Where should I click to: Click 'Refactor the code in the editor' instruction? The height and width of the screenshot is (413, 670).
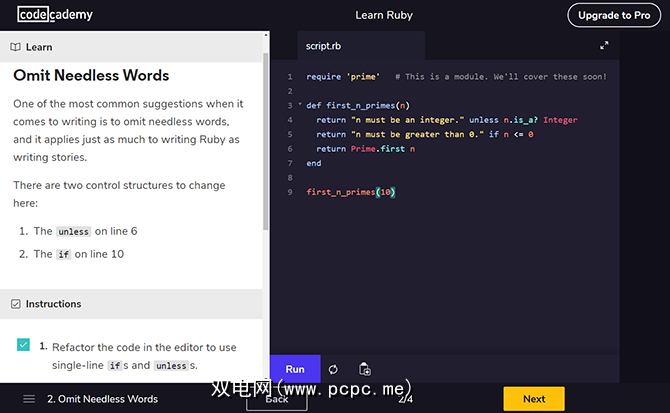click(144, 356)
